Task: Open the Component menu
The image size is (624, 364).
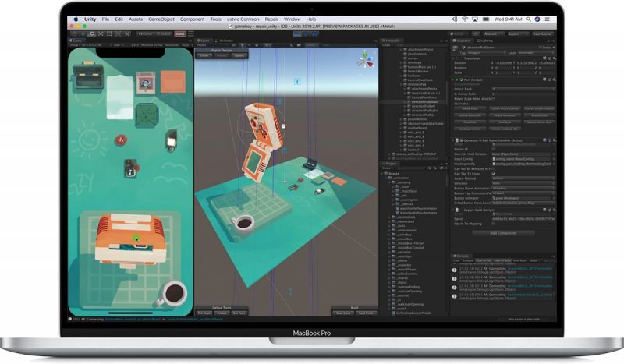Action: [192, 19]
